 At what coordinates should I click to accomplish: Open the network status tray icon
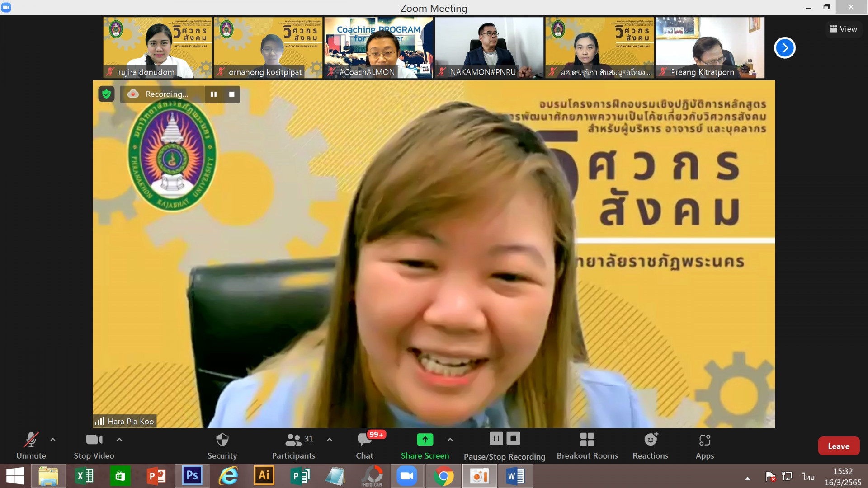[787, 476]
